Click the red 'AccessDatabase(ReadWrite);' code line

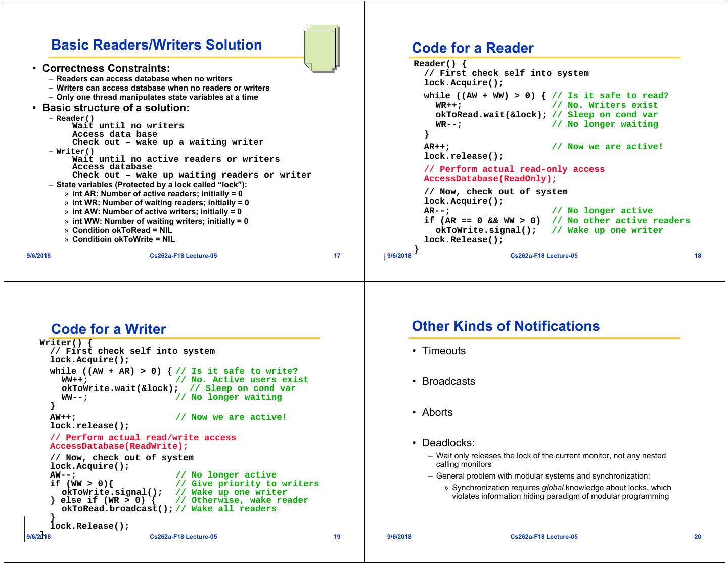tap(118, 446)
